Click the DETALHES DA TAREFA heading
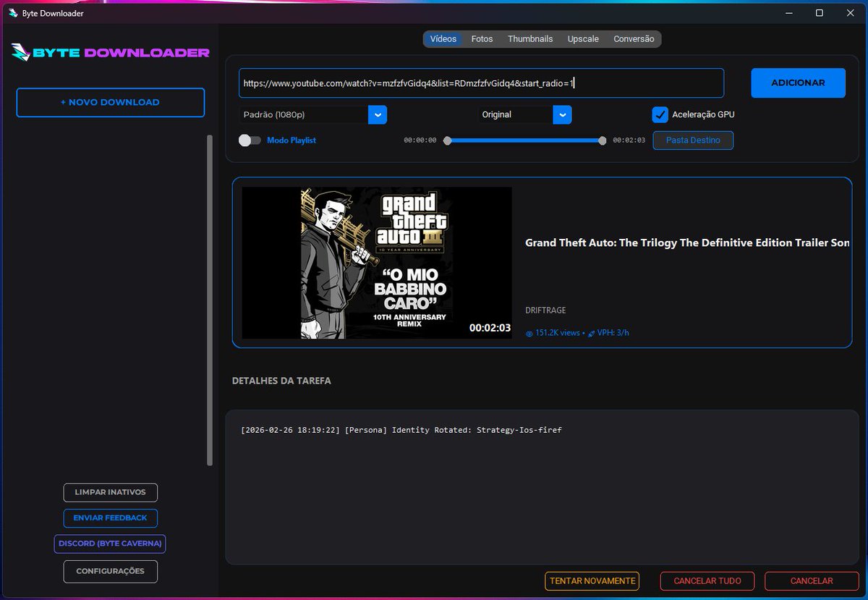Screen dimensions: 868x600 tap(281, 381)
